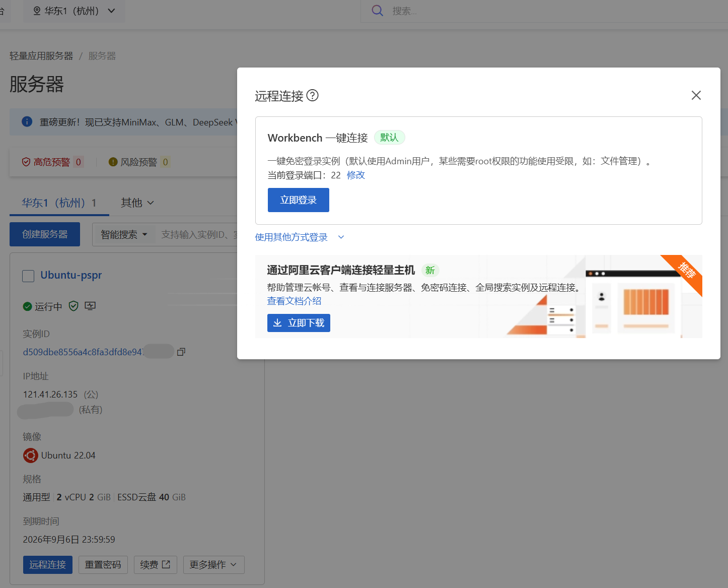728x588 pixels.
Task: Open the 智能搜索 dropdown
Action: click(x=124, y=234)
